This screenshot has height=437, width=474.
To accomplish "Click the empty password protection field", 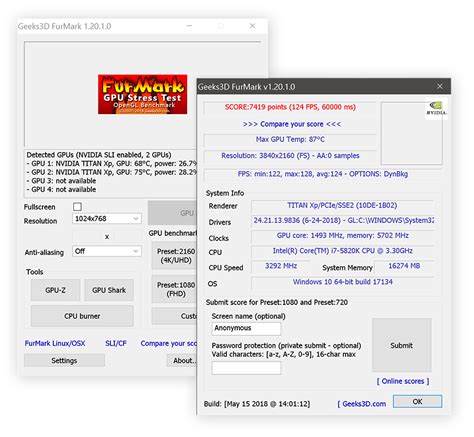I will coord(246,368).
